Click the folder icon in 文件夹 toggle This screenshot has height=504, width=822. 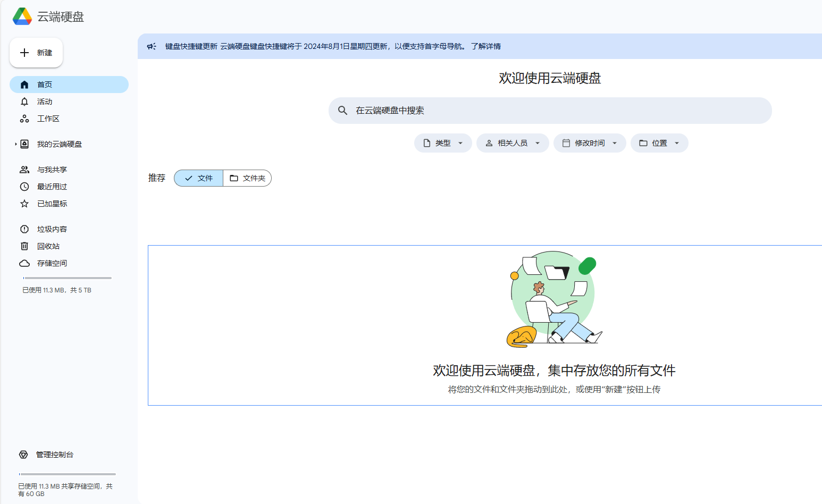(x=234, y=178)
